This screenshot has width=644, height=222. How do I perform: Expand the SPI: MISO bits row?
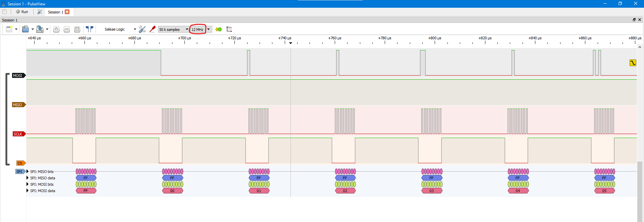pyautogui.click(x=28, y=172)
